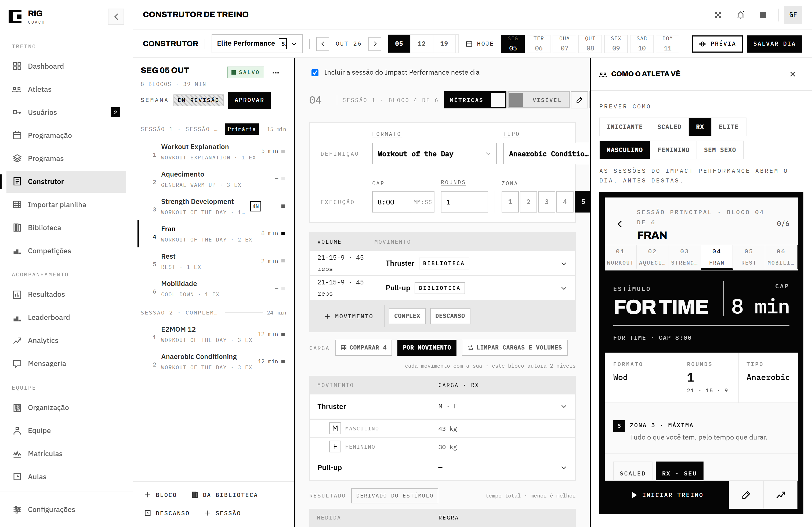The image size is (812, 527).
Task: Open the Elite Performance program dropdown
Action: tap(257, 44)
